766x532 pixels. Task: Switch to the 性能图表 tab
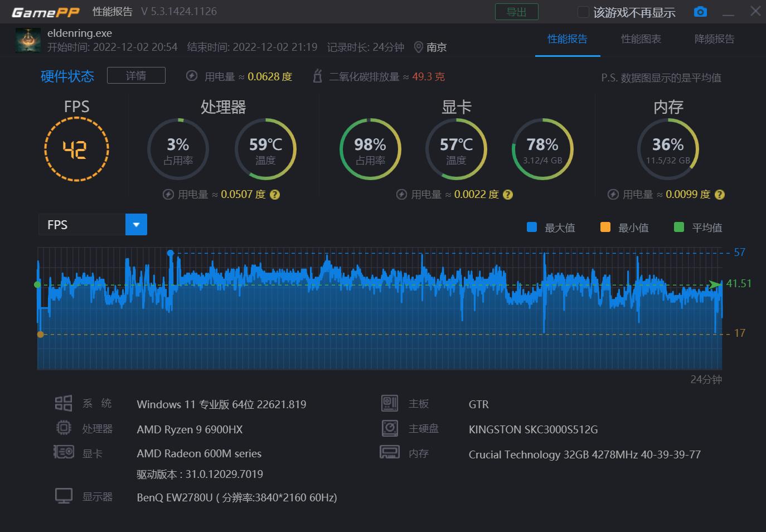[641, 39]
